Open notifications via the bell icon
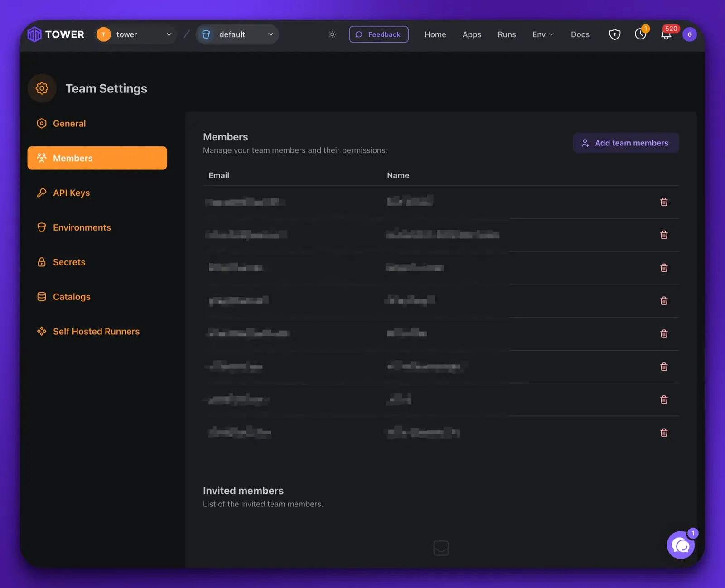 pyautogui.click(x=666, y=35)
